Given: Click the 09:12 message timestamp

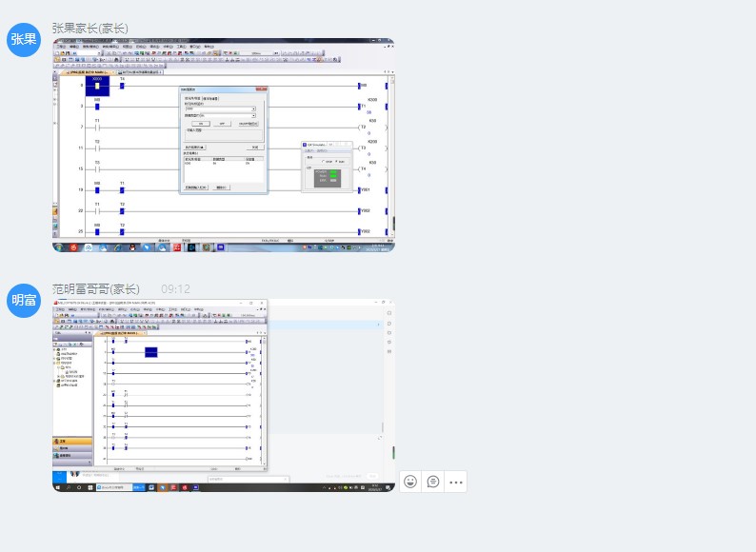Looking at the screenshot, I should (x=175, y=288).
